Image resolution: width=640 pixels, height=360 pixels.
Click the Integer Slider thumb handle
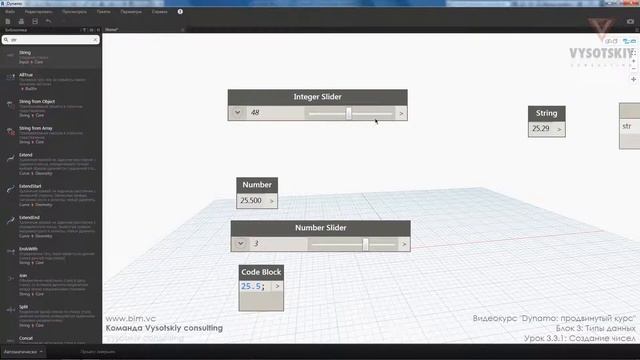point(349,113)
